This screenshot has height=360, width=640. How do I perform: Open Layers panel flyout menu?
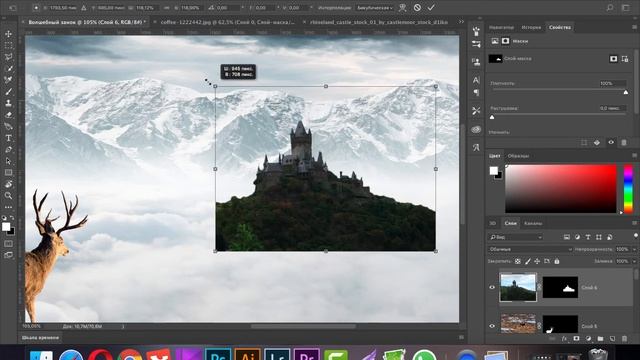click(634, 223)
